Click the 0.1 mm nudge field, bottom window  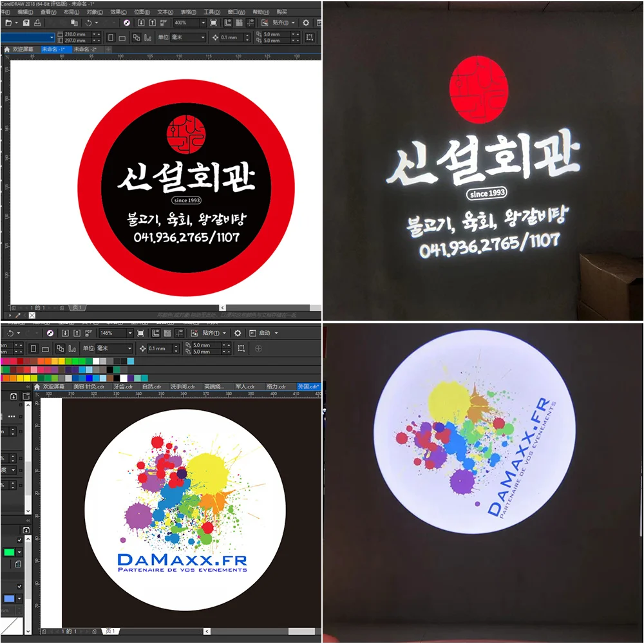pyautogui.click(x=159, y=348)
